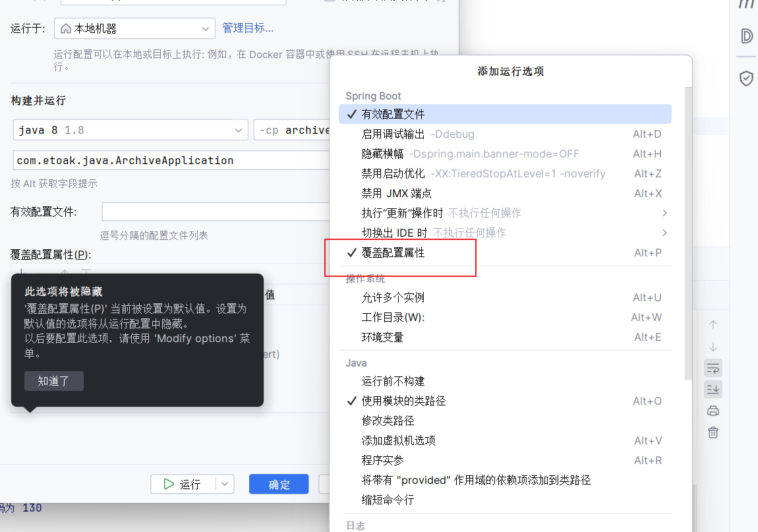Toggle 有效配置文件 option
758x532 pixels.
(505, 114)
